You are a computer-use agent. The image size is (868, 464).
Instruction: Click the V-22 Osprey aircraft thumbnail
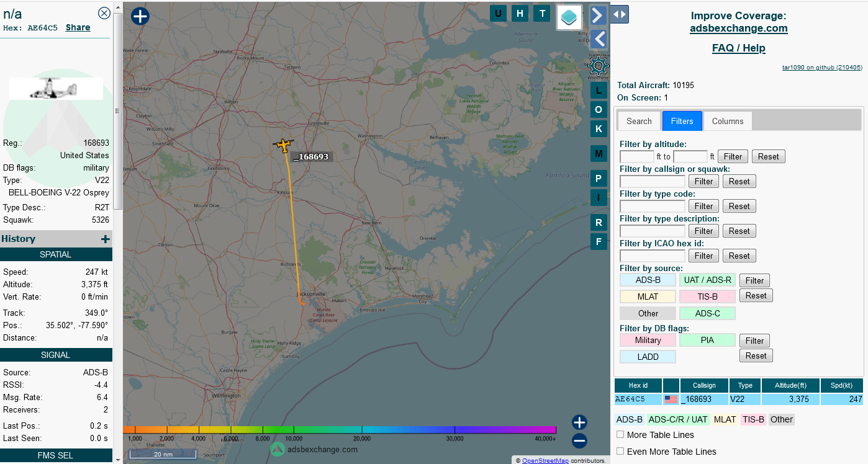click(x=56, y=89)
